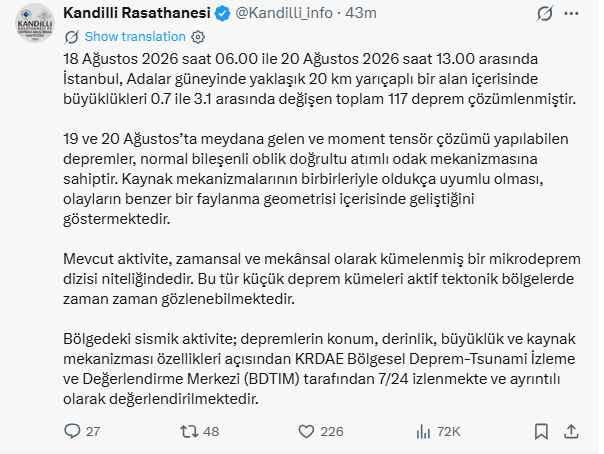The width and height of the screenshot is (604, 454).
Task: Open translation settings gear
Action: click(198, 37)
